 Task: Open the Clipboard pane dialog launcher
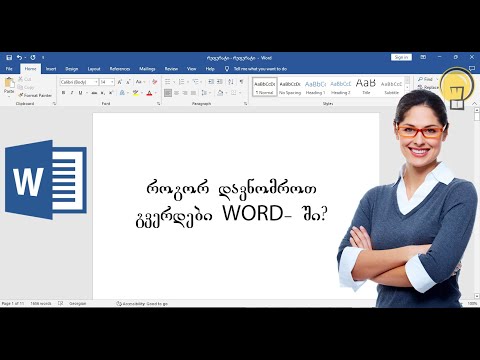tap(54, 104)
